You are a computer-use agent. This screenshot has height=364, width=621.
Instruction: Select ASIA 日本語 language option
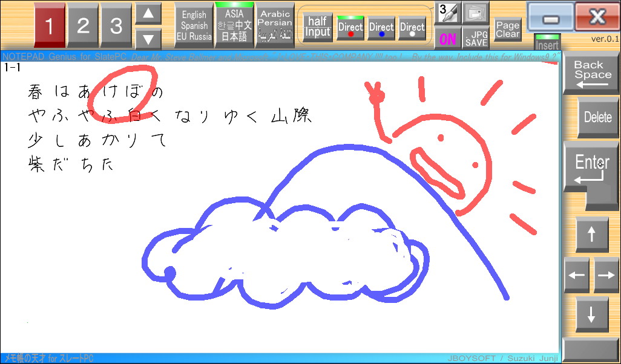click(234, 26)
